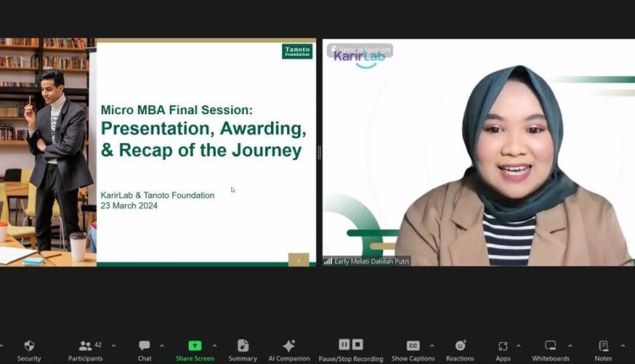
Task: Expand the arrow next to Participants
Action: point(113,345)
